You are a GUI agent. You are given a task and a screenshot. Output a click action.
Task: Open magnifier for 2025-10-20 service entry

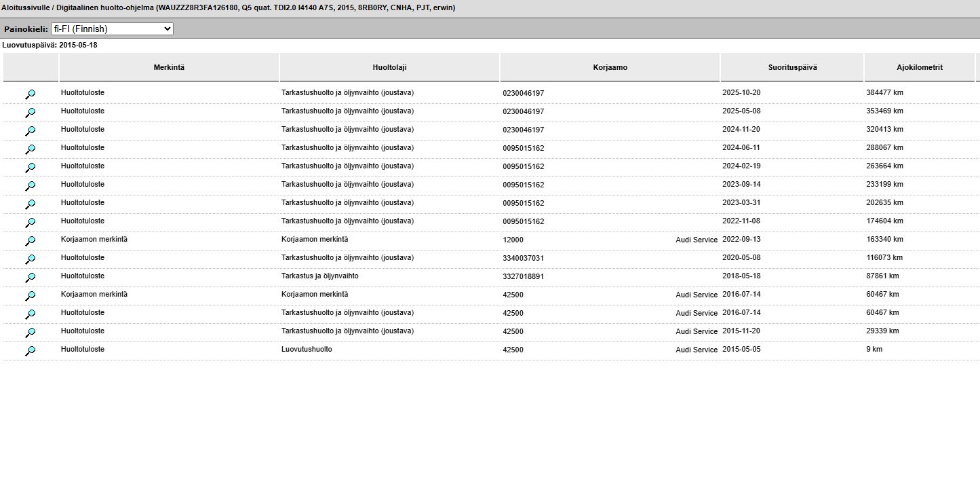coord(31,94)
